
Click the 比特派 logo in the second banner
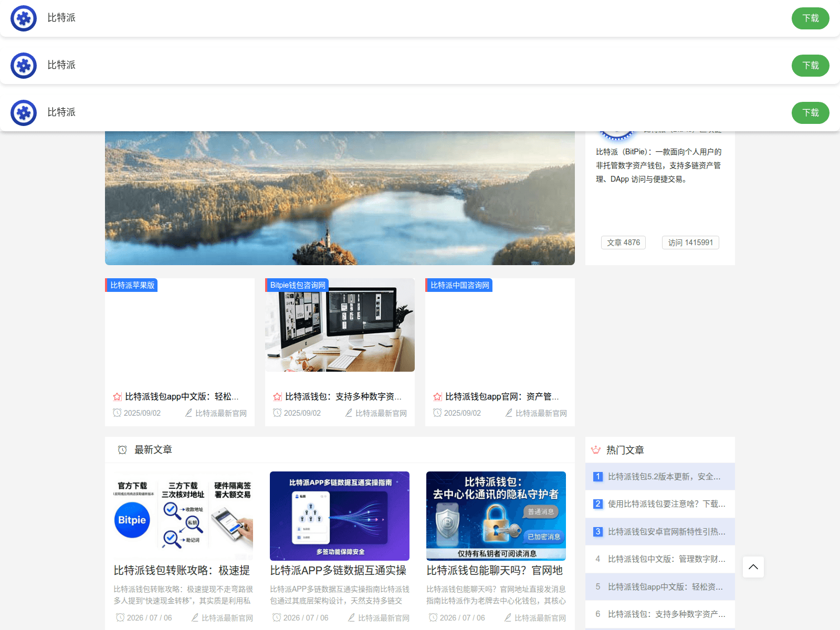[24, 66]
